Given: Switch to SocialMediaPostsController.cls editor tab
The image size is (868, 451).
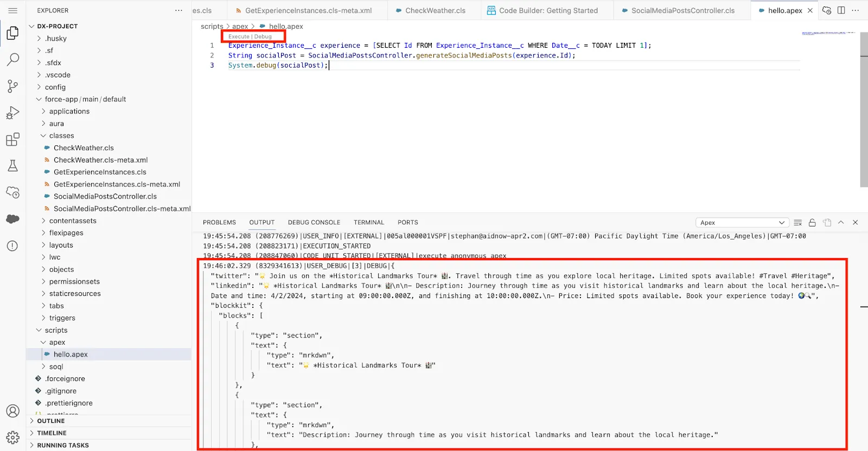Looking at the screenshot, I should pos(682,10).
